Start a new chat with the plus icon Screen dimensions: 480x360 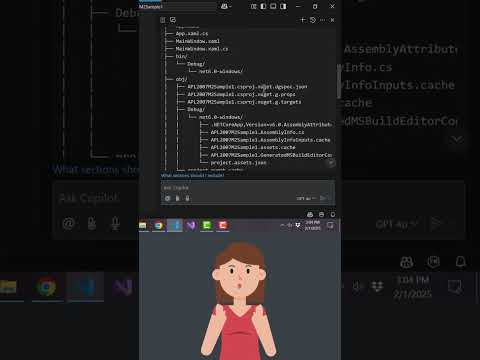(303, 20)
